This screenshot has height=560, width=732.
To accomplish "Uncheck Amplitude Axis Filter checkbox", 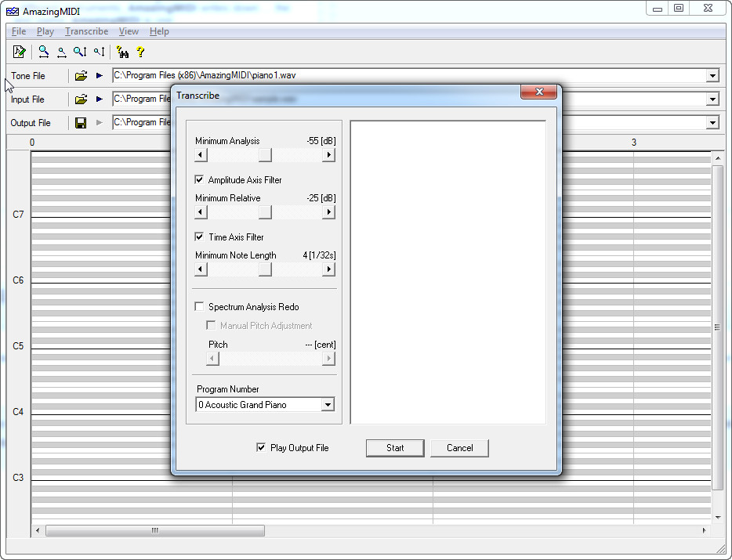I will pos(199,179).
